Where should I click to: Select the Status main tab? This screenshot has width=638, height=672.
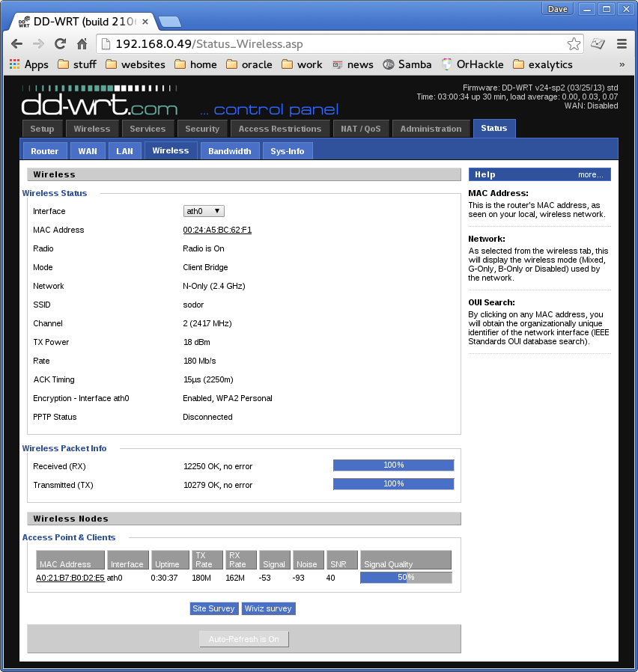point(494,128)
